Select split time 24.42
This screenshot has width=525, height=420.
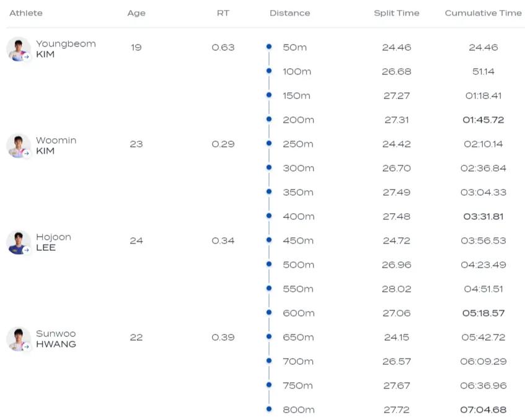[x=397, y=144]
